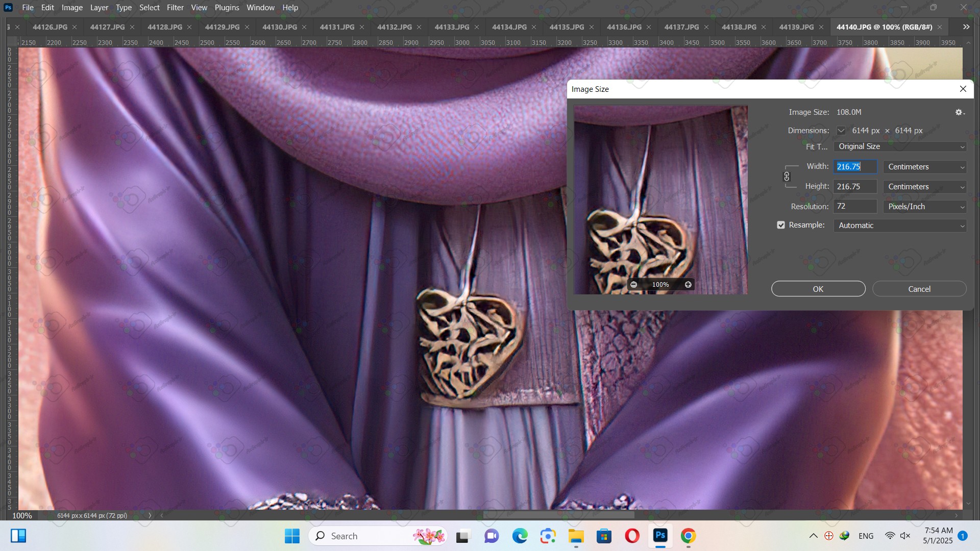Show more document tabs with double chevron
980x551 pixels.
966,27
